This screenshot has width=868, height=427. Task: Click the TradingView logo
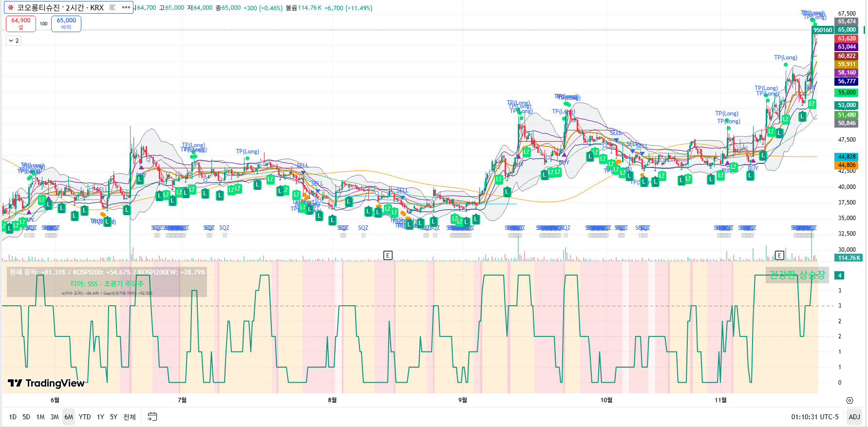46,383
